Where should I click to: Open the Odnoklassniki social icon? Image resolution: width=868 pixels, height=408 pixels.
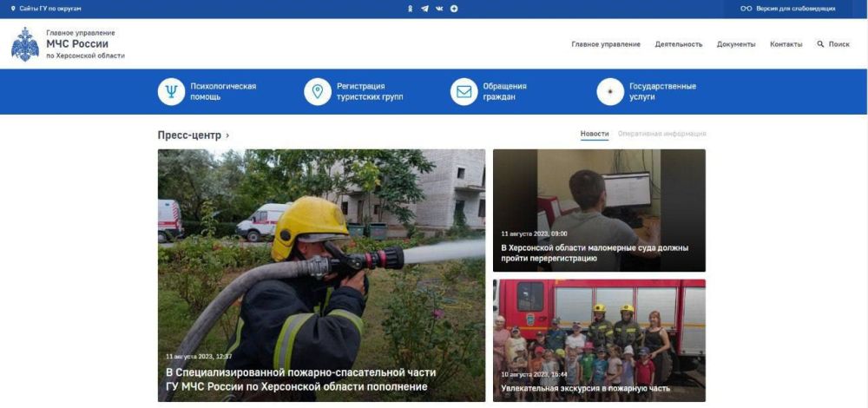pyautogui.click(x=411, y=9)
